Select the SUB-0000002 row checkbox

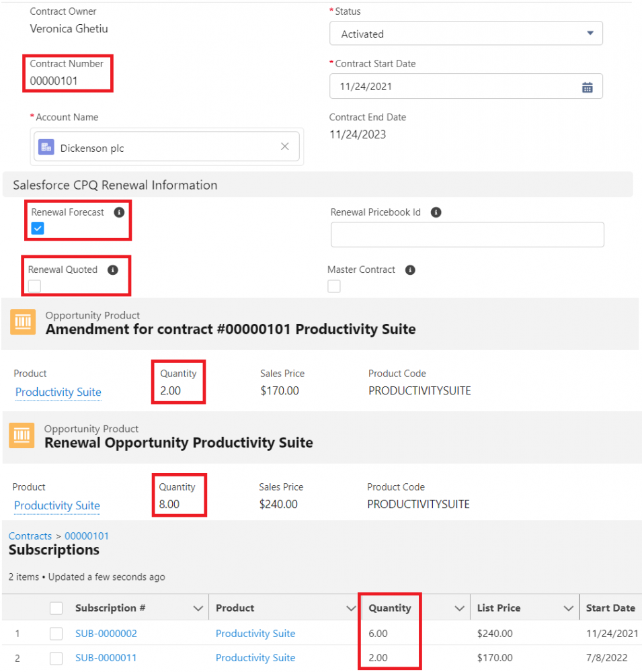(56, 634)
